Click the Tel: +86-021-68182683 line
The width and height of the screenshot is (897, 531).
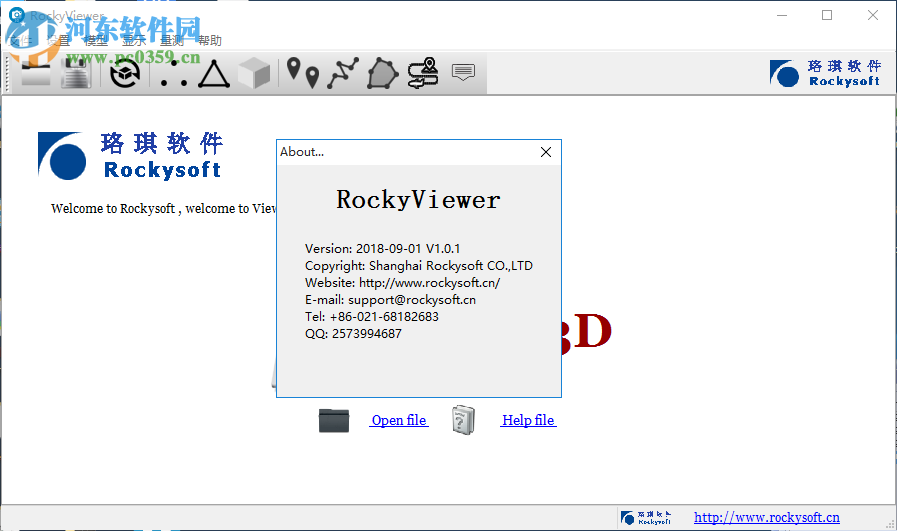(372, 317)
